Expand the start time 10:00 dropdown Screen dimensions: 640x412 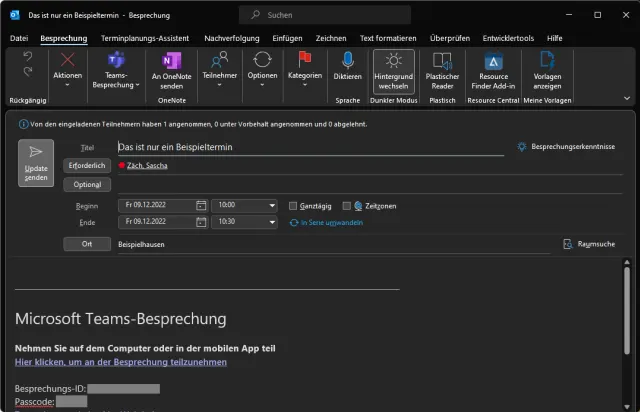(271, 205)
